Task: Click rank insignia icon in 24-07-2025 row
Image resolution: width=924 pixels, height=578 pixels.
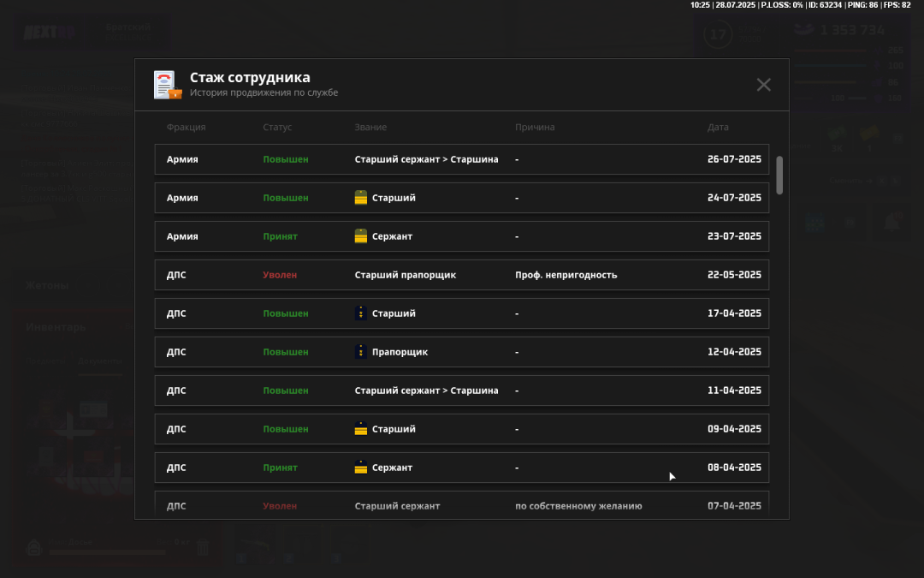Action: point(361,198)
